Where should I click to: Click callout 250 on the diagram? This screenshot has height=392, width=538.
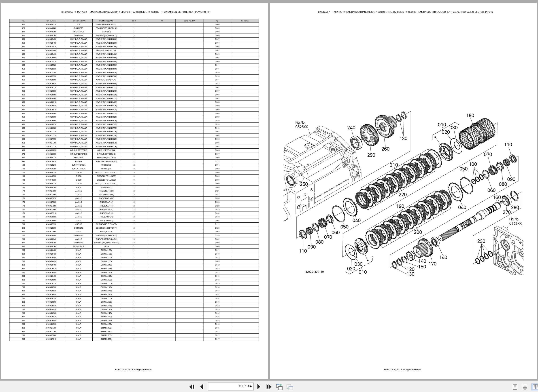(304, 184)
